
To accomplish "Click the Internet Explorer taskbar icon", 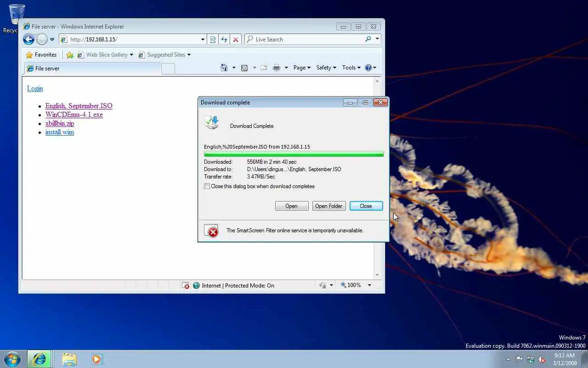I will point(39,359).
